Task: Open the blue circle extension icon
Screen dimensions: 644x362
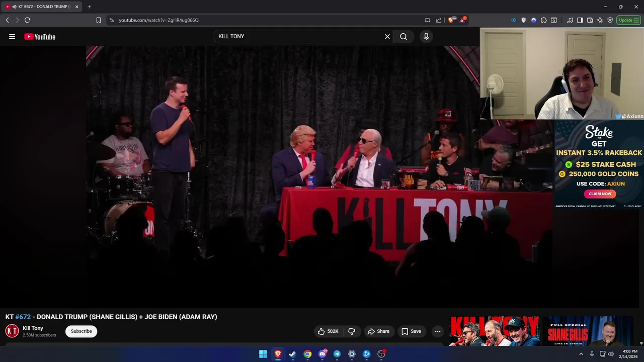Action: pyautogui.click(x=534, y=20)
